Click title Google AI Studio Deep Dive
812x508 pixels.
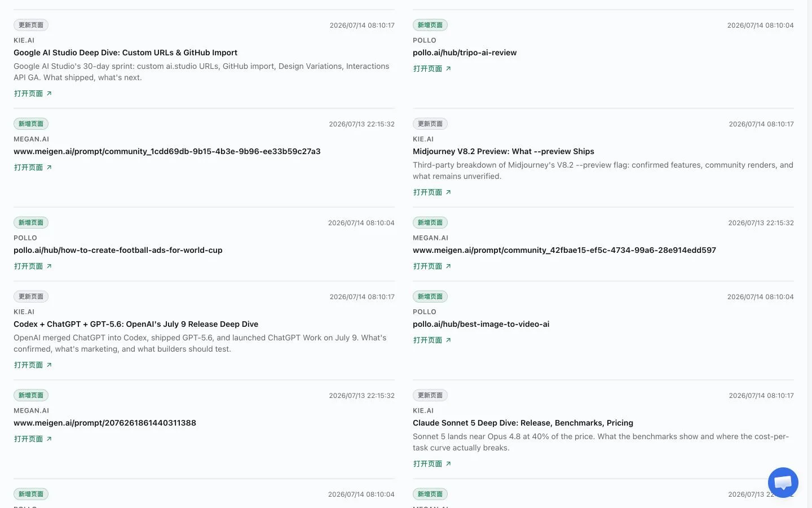pos(125,52)
